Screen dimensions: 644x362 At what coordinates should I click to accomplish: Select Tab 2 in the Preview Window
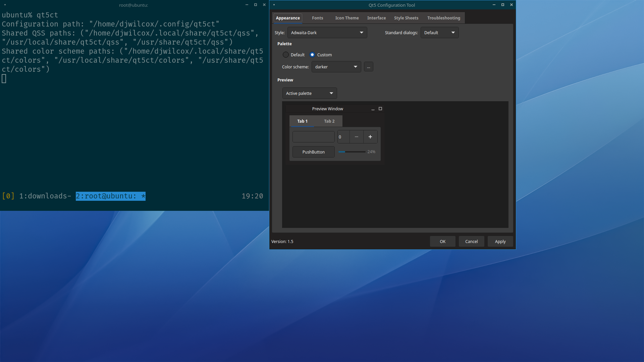pos(329,121)
